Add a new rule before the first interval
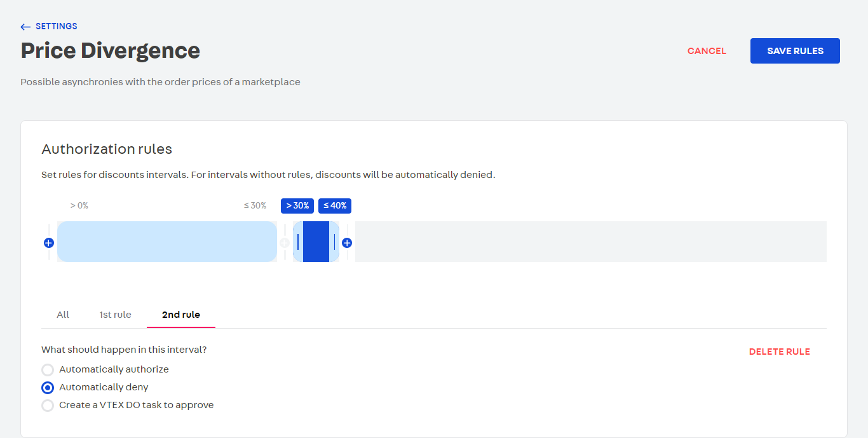The width and height of the screenshot is (868, 438). [48, 242]
